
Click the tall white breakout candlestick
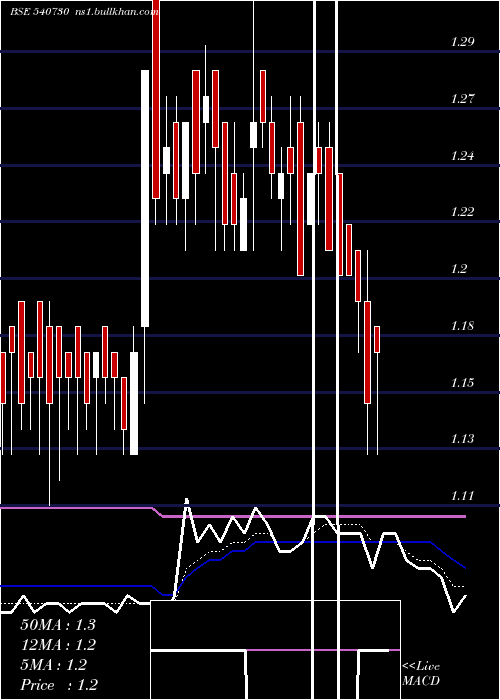coord(145,199)
